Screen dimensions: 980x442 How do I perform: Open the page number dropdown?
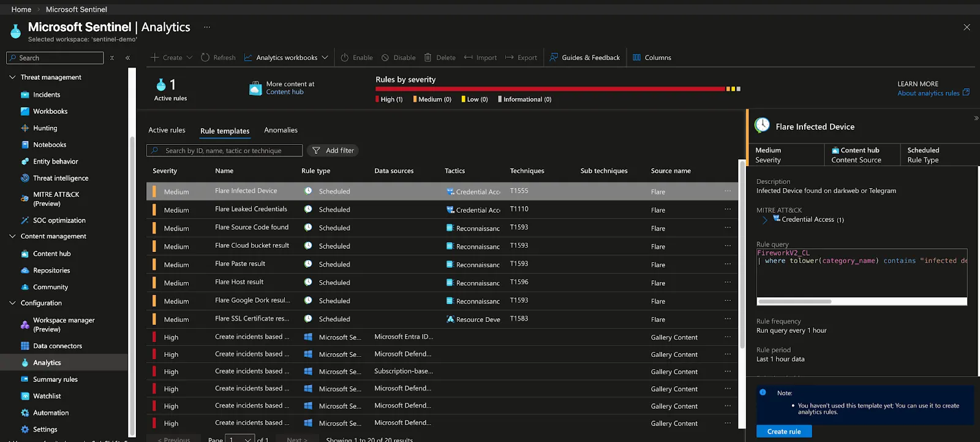[240, 439]
